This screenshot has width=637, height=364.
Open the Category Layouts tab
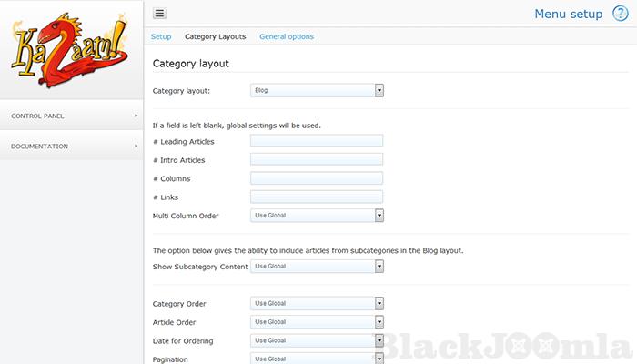[x=215, y=36]
